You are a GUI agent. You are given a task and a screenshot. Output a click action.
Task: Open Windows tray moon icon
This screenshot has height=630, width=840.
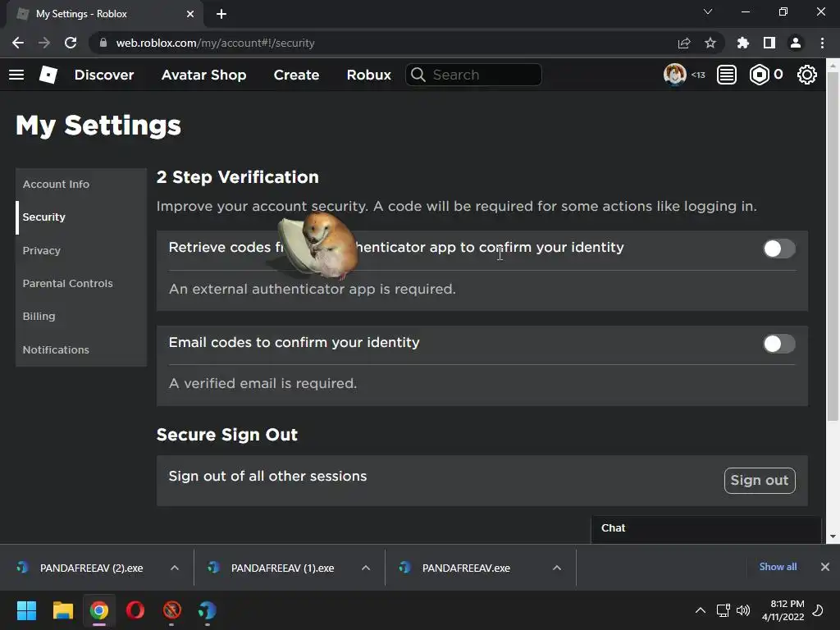tap(818, 610)
